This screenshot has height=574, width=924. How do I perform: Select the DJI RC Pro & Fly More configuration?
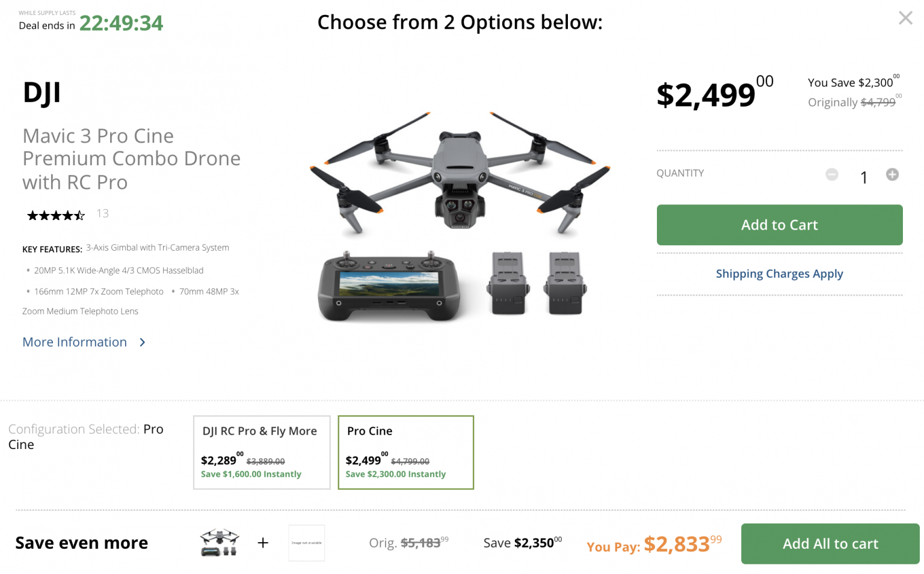pos(261,453)
